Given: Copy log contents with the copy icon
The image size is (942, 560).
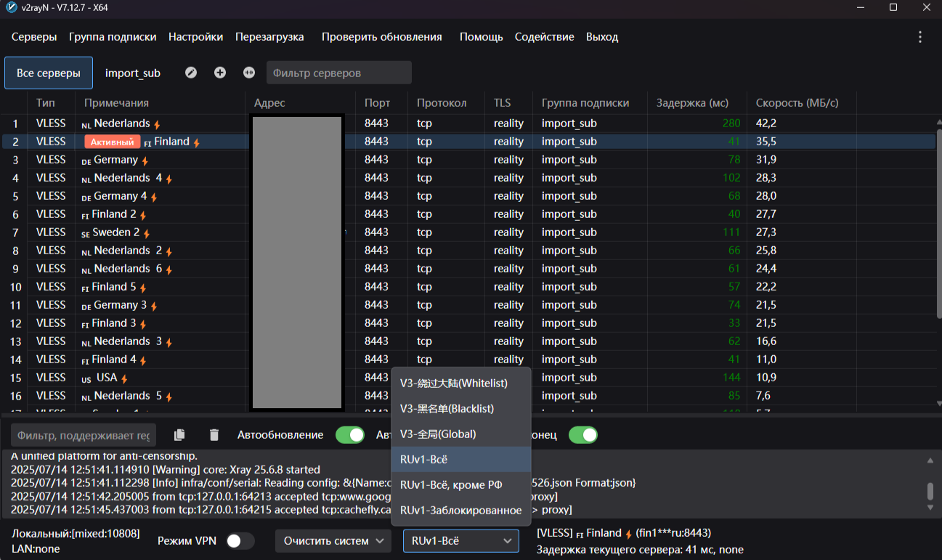Looking at the screenshot, I should click(179, 434).
